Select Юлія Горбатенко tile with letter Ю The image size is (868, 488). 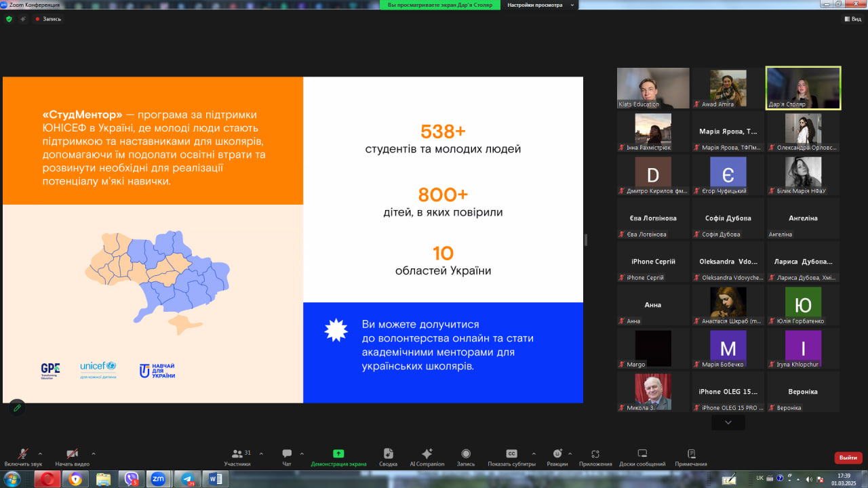tap(803, 305)
